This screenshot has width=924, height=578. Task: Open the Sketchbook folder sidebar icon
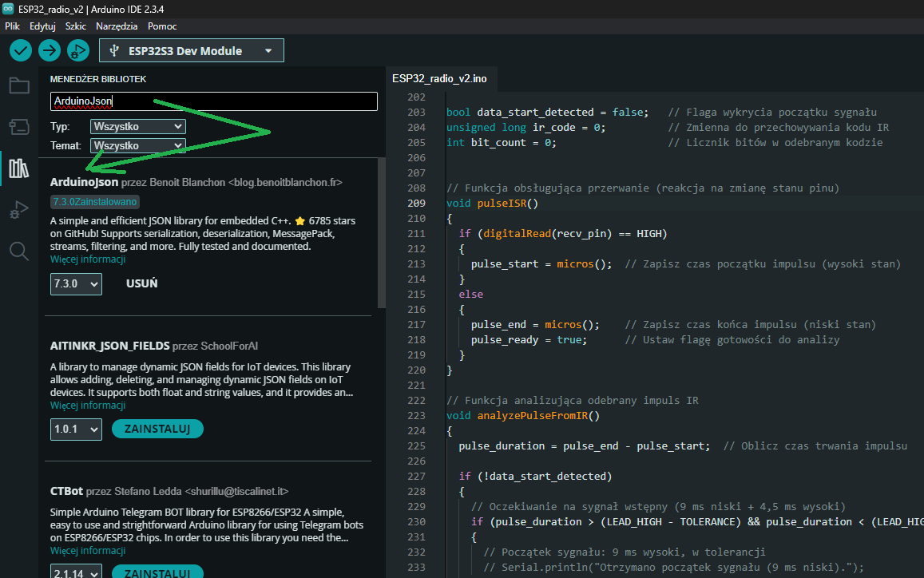[x=19, y=86]
